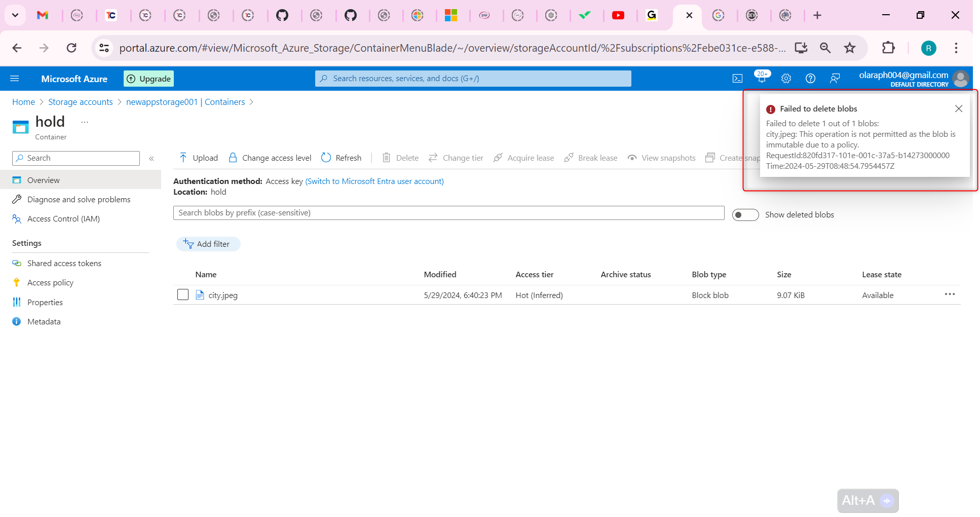Toggle Show deleted blobs switch
The width and height of the screenshot is (980, 517).
coord(745,215)
